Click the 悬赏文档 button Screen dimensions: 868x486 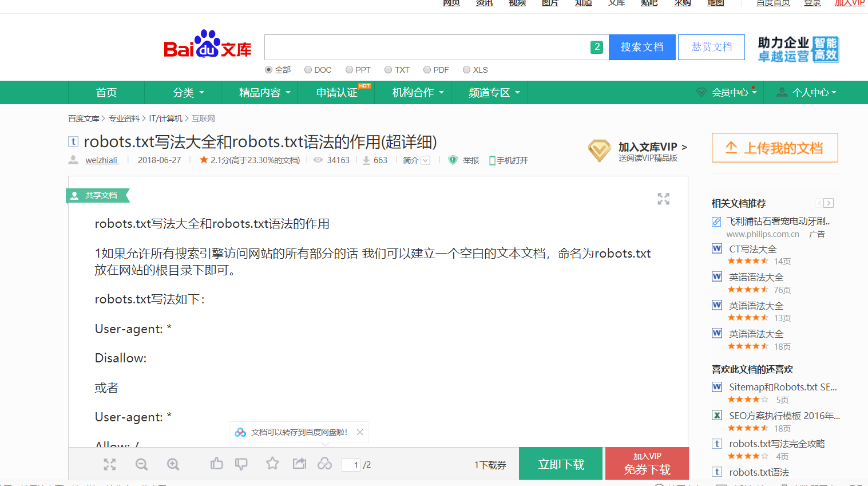pyautogui.click(x=711, y=47)
